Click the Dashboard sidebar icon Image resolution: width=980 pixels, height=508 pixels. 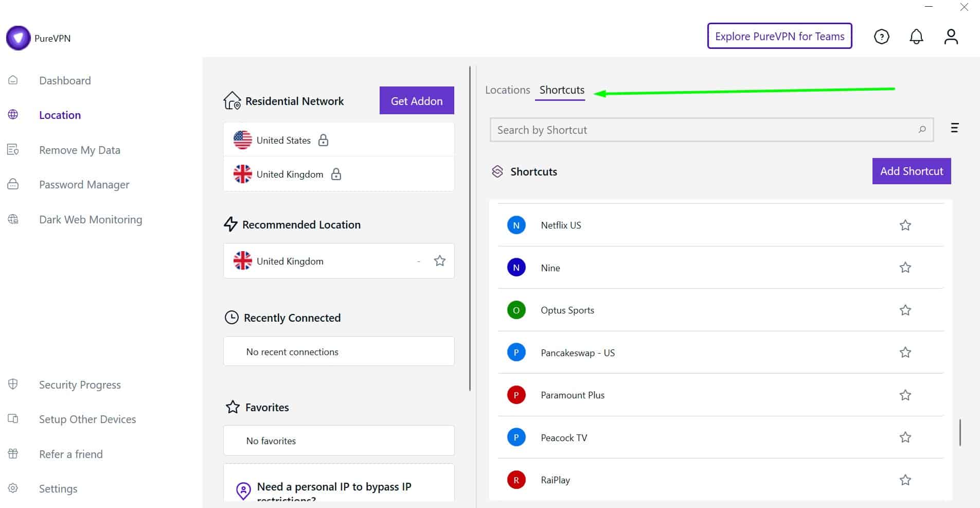point(13,80)
